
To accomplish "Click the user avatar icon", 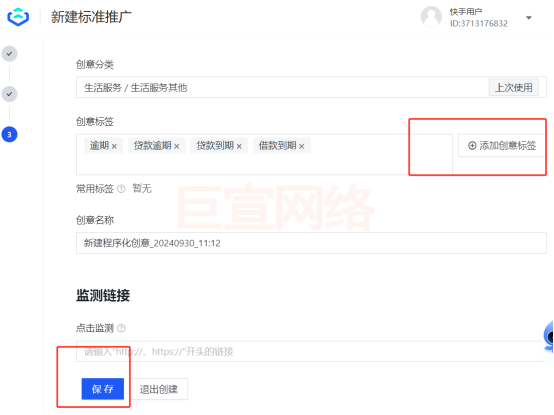I will 431,17.
